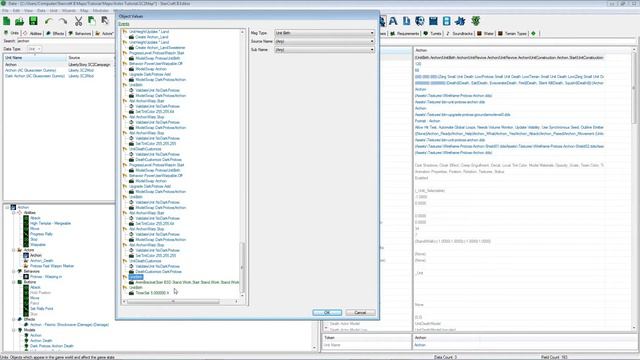This screenshot has width=640, height=360.
Task: Select Protoss - Warping In behavior
Action: pos(46,276)
